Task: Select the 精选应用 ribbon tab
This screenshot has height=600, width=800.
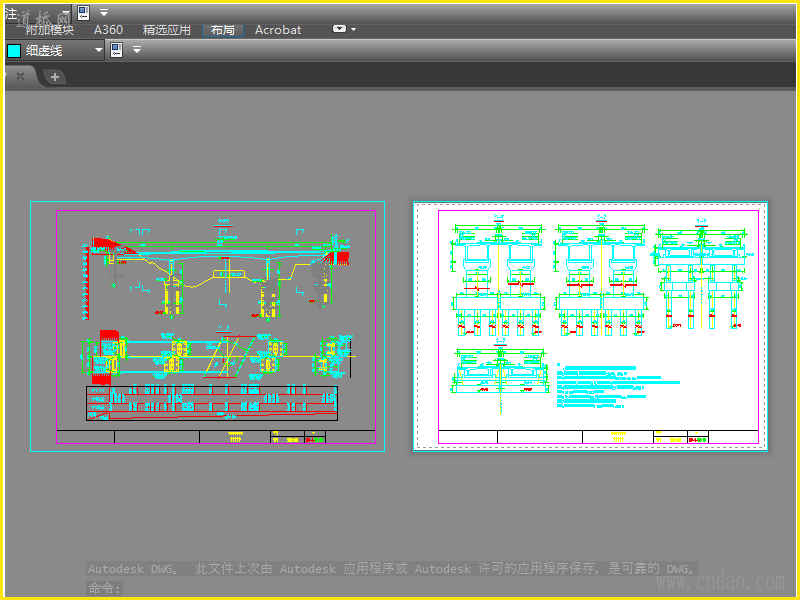Action: coord(166,30)
